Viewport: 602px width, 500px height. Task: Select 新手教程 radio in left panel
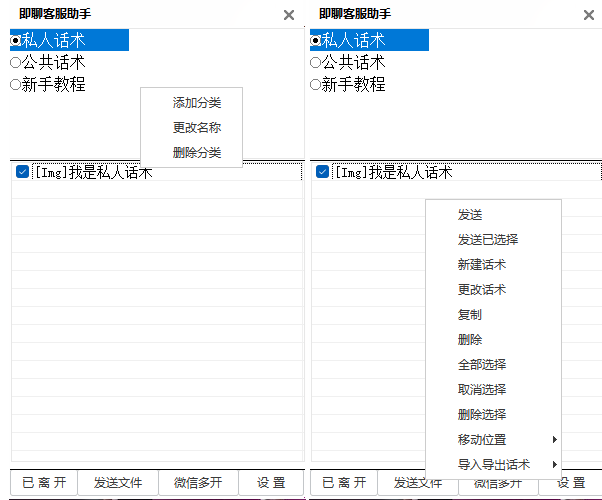[x=16, y=85]
